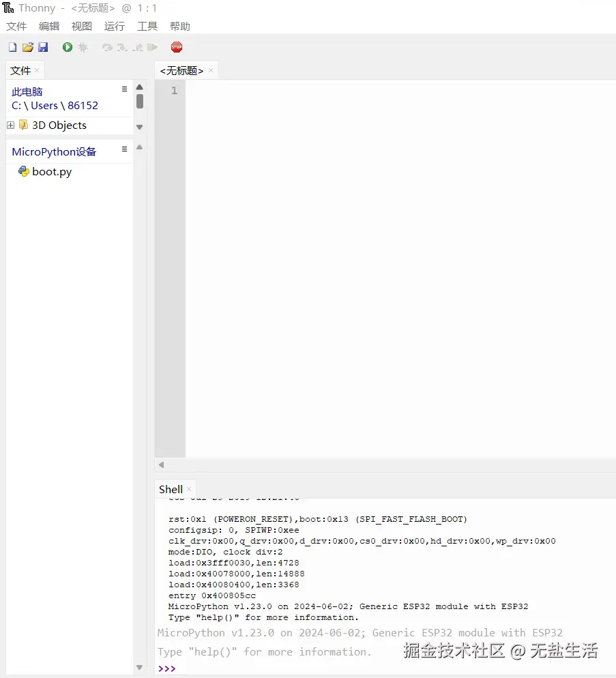The width and height of the screenshot is (616, 678).
Task: Click line 1 in the code editor
Action: point(400,90)
